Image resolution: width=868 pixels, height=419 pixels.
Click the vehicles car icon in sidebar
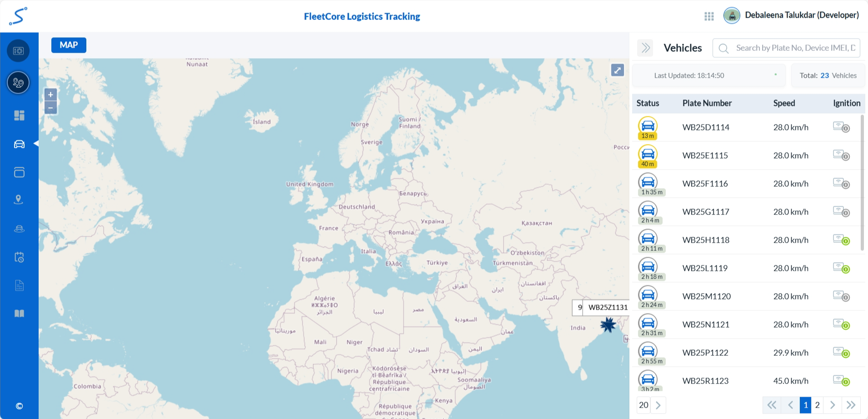click(x=19, y=144)
